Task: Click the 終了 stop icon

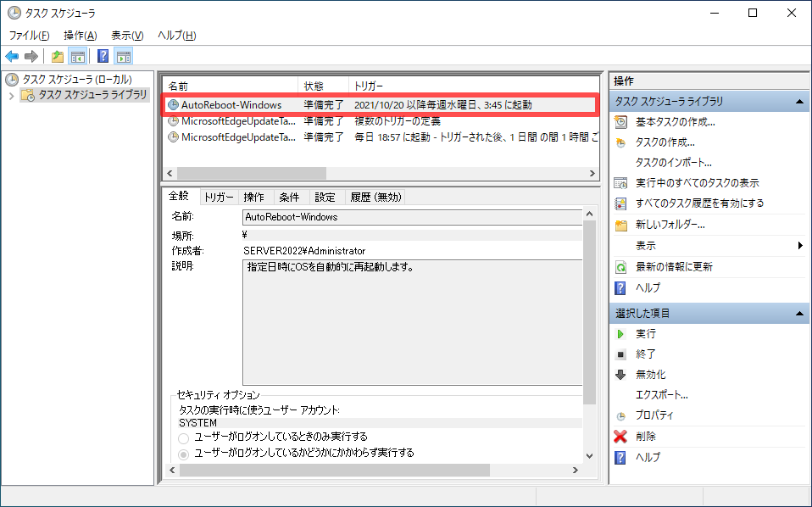Action: coord(620,354)
